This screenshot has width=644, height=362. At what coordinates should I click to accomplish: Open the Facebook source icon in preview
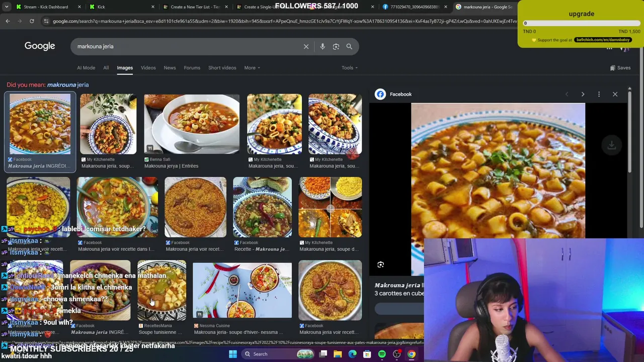(380, 94)
